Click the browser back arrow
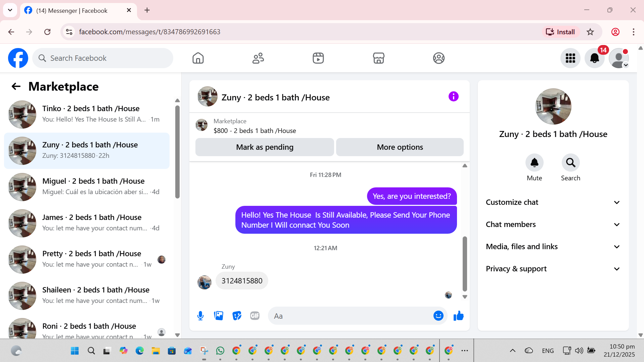The height and width of the screenshot is (362, 644). [11, 32]
